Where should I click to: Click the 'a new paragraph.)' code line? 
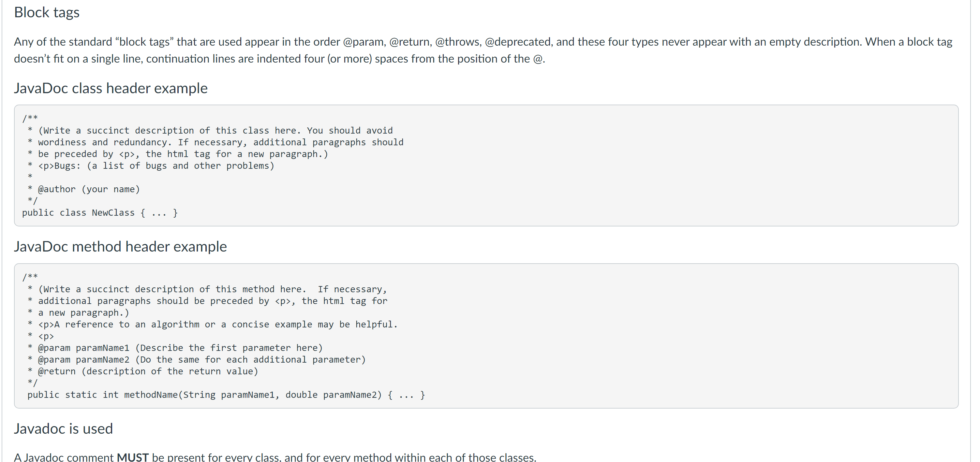click(83, 313)
